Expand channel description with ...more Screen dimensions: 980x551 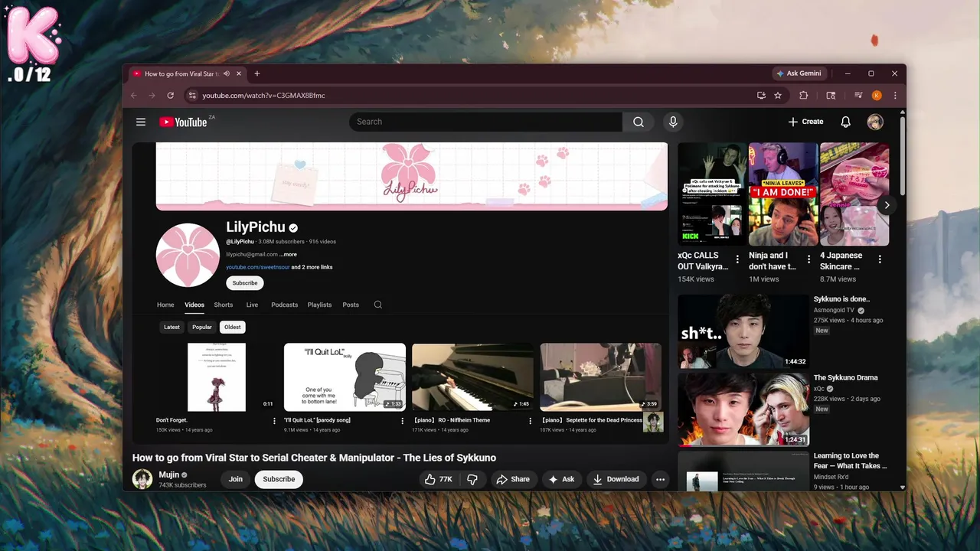point(288,254)
